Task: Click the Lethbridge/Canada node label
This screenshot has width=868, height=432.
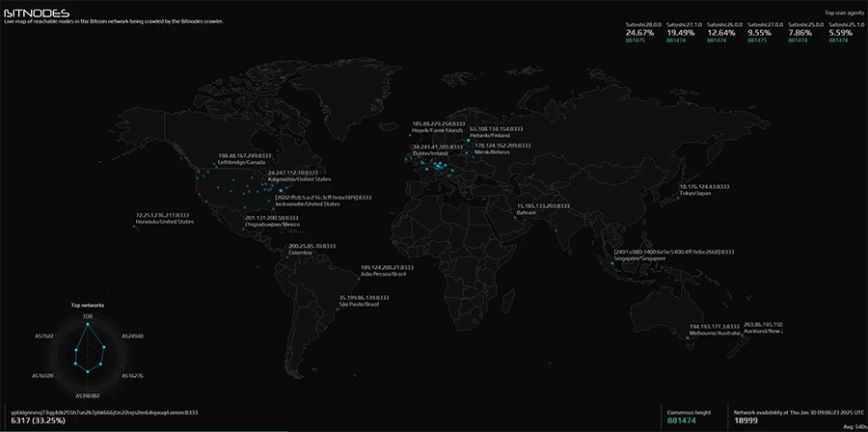Action: [x=241, y=163]
